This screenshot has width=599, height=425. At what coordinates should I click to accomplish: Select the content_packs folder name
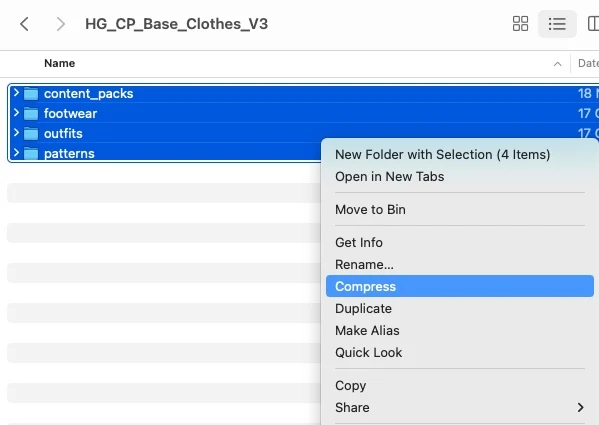pos(89,94)
